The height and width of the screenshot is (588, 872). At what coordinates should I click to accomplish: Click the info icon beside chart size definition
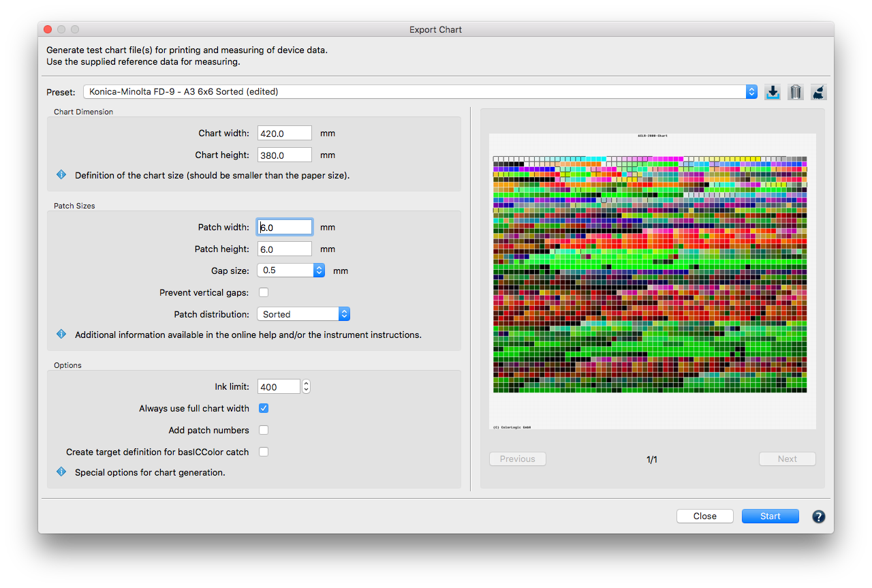pos(61,175)
